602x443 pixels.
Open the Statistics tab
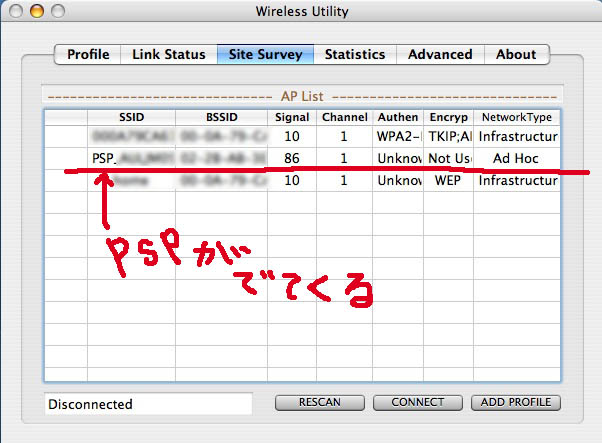pyautogui.click(x=355, y=54)
